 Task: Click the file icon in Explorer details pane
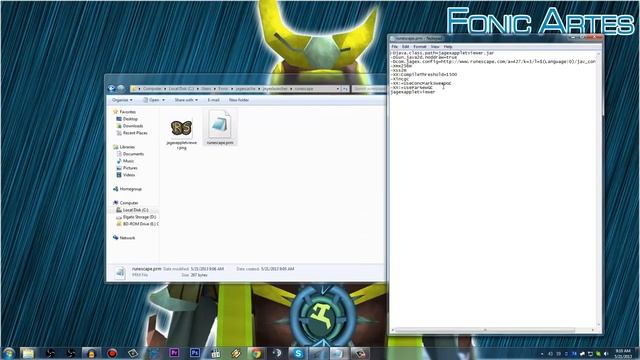120,272
